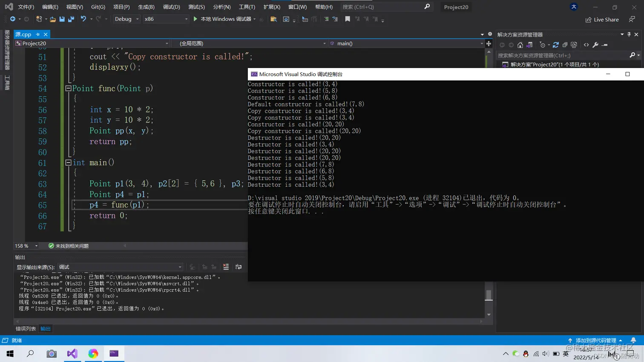The height and width of the screenshot is (362, 644).
Task: Open the 分析(N) menu
Action: click(221, 7)
